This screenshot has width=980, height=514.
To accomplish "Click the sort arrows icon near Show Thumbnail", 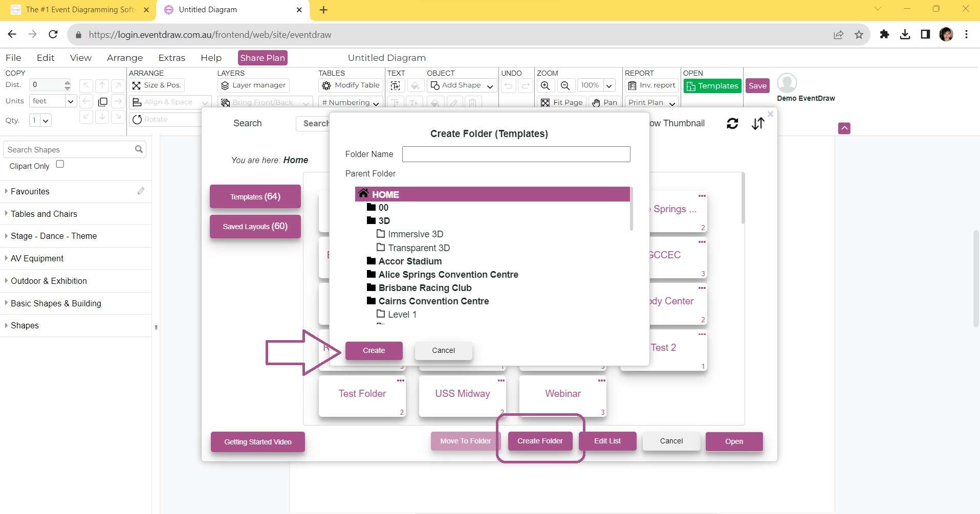I will (x=758, y=123).
